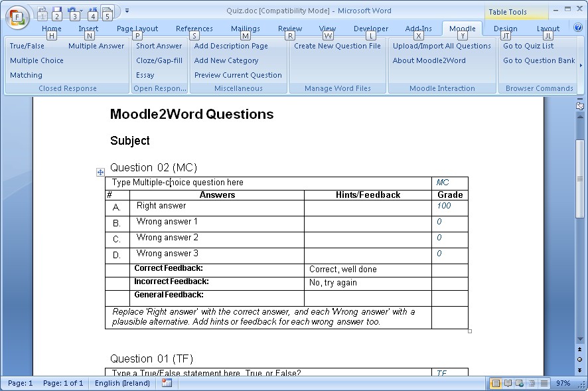This screenshot has width=588, height=391.
Task: Insert a Cloze/Gap-fill question
Action: (x=159, y=60)
